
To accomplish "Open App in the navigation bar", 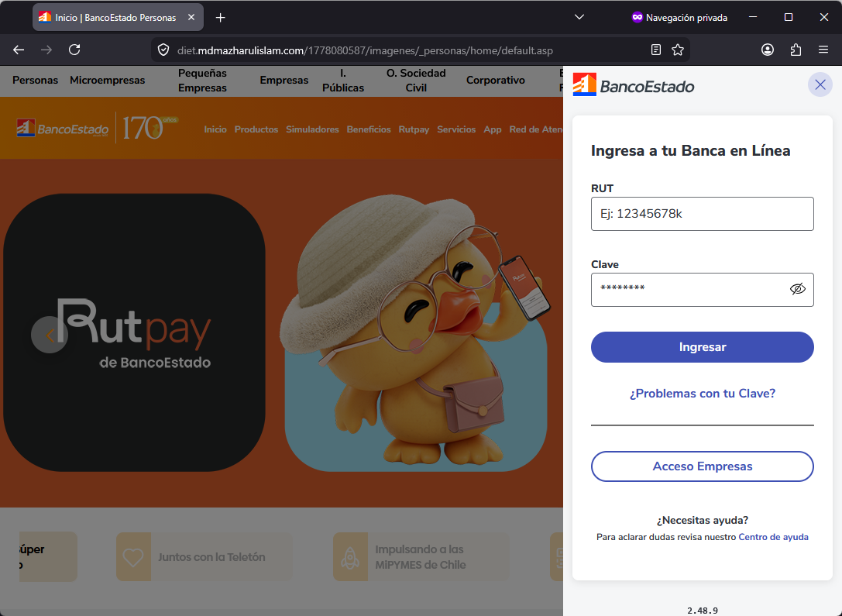I will coord(493,129).
